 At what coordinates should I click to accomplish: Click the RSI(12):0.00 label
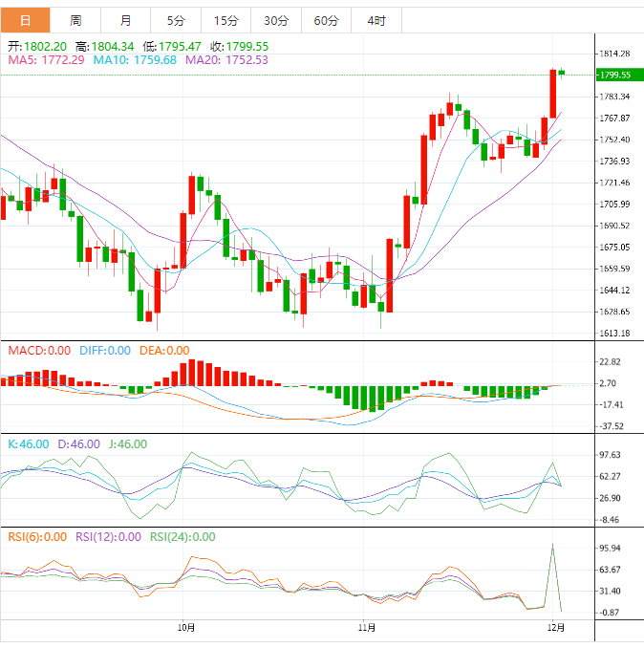(x=108, y=537)
